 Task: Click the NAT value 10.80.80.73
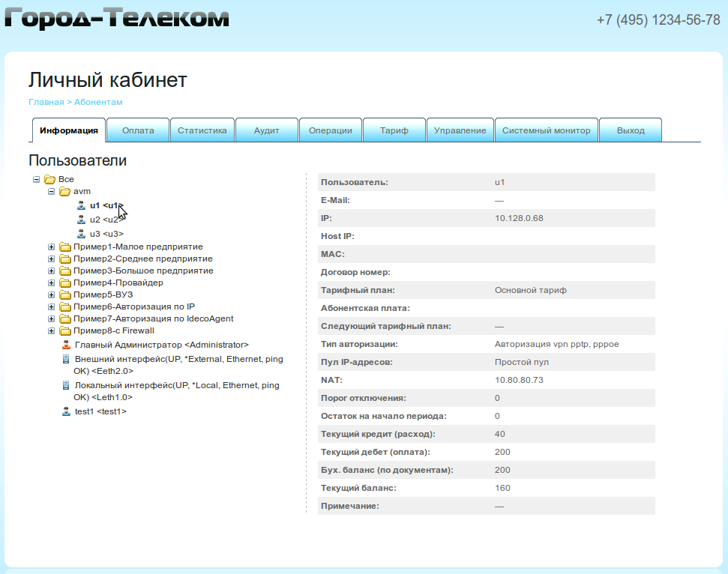[x=519, y=380]
